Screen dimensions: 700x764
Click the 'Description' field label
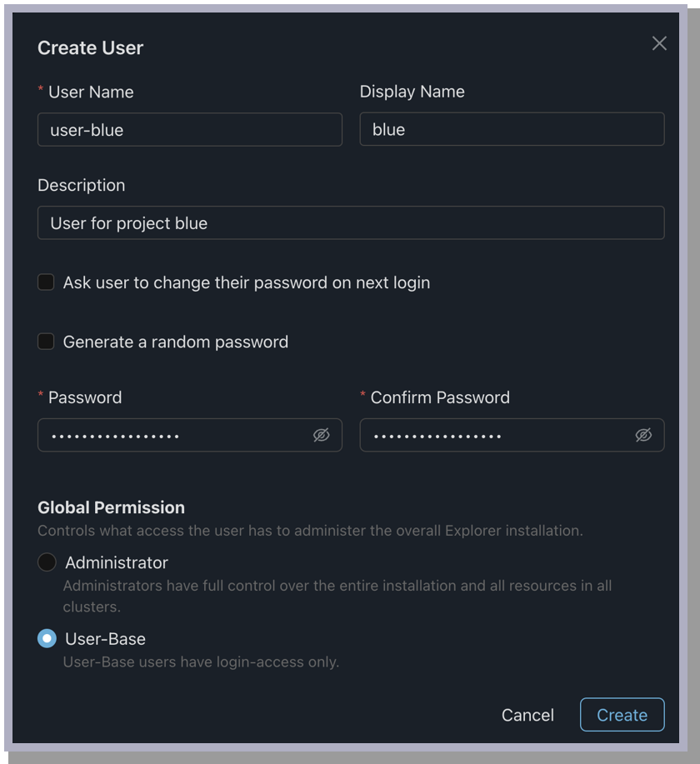[x=81, y=185]
